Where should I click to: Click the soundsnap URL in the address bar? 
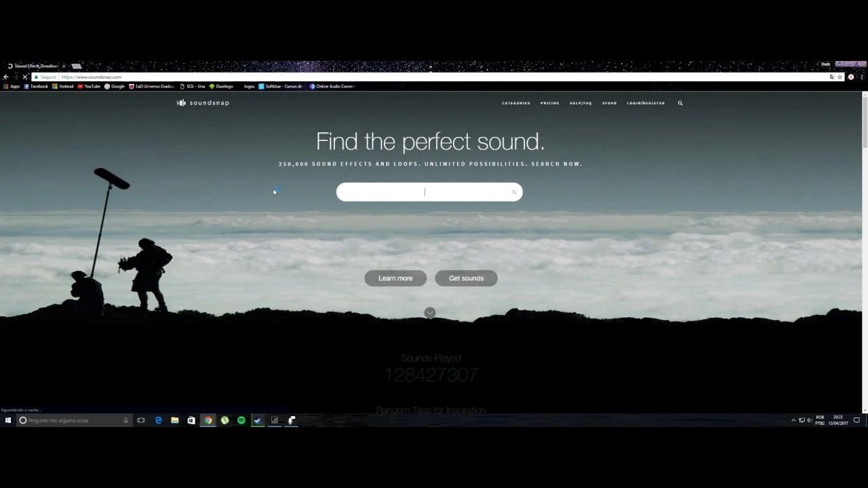pyautogui.click(x=92, y=77)
